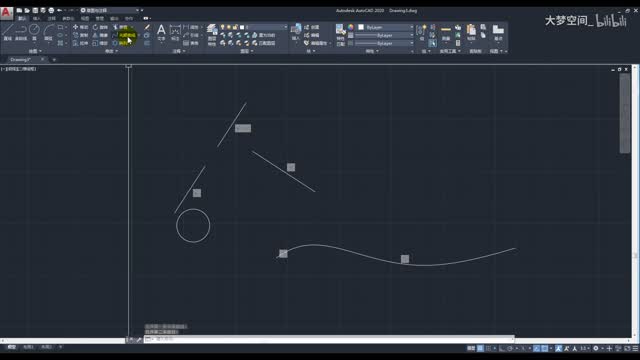Image resolution: width=640 pixels, height=360 pixels.
Task: Switch to the Parametric ribbon tab
Action: 68,18
